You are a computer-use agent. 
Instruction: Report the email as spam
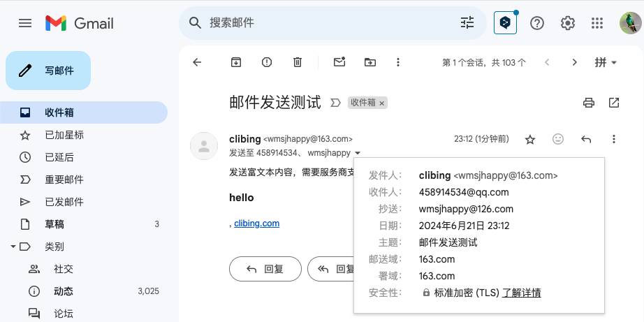click(267, 62)
